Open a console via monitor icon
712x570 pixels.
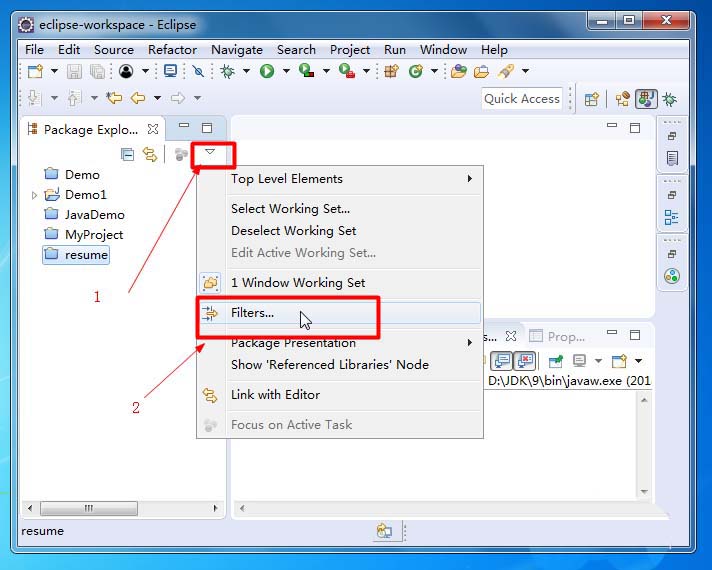pos(170,71)
